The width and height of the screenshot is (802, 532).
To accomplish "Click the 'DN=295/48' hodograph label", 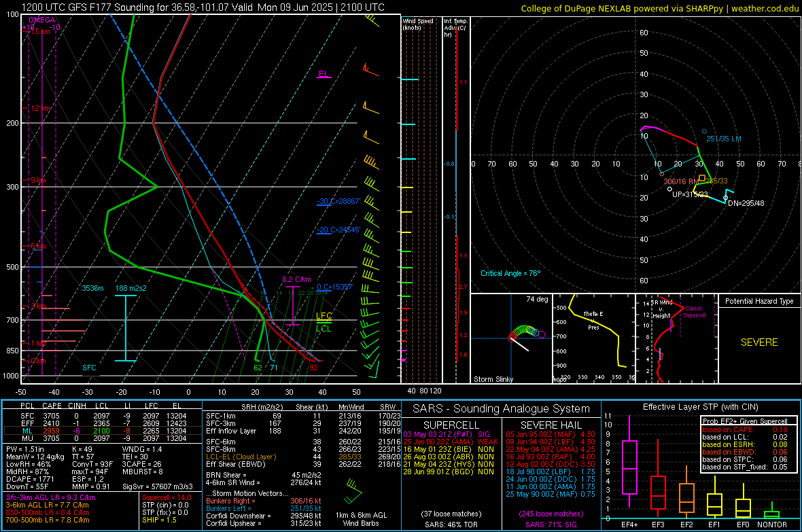I will tap(746, 203).
